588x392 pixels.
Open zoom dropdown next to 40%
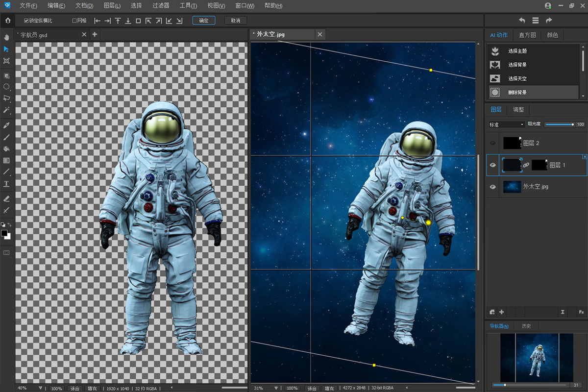click(x=40, y=388)
